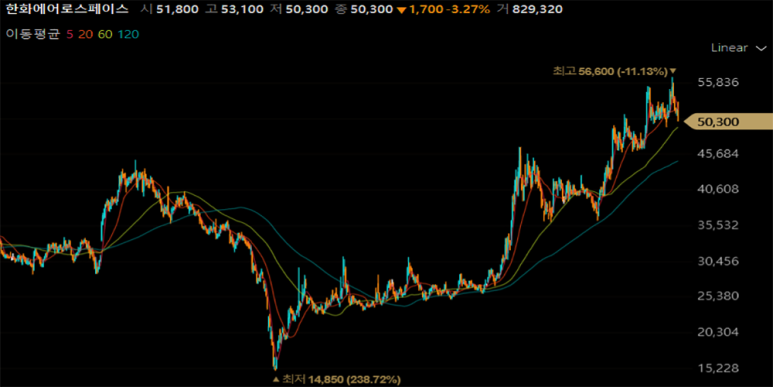This screenshot has height=387, width=773.
Task: Open the Linear scale dropdown
Action: pyautogui.click(x=738, y=48)
